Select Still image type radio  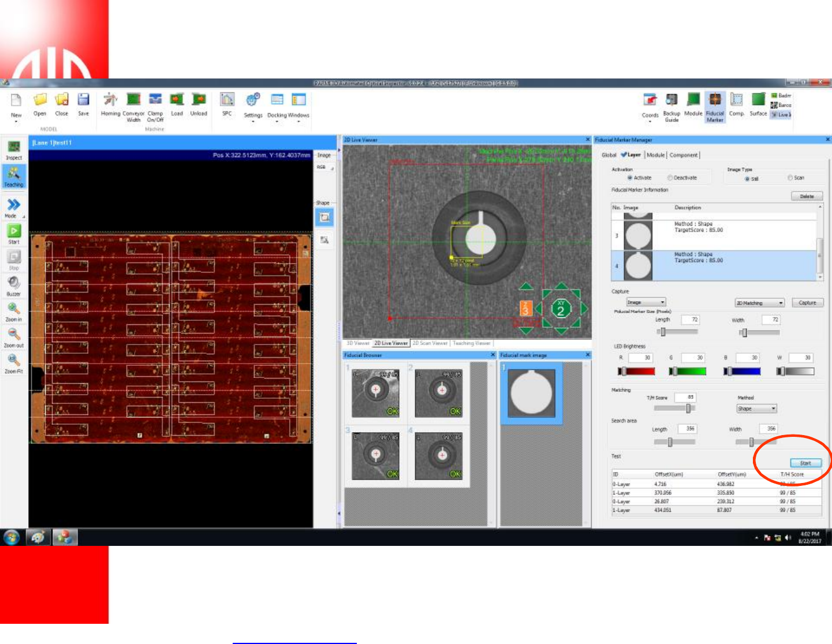click(x=747, y=179)
